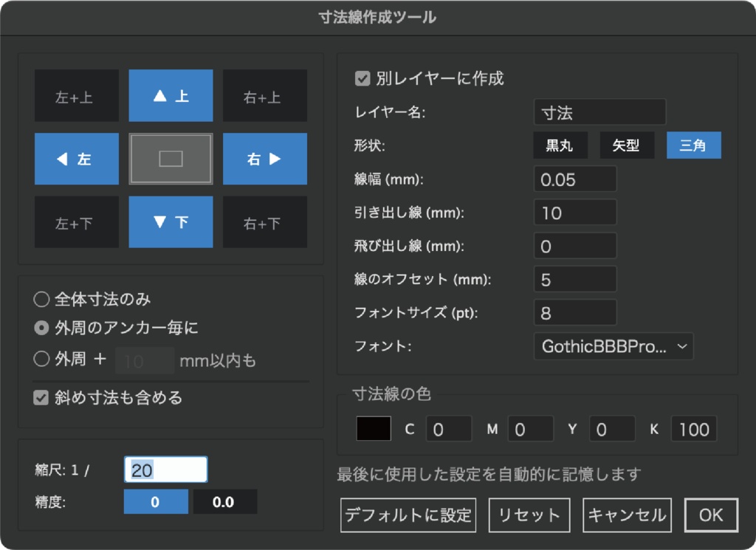Click the black dimension line color swatch
The image size is (756, 550).
coord(374,428)
